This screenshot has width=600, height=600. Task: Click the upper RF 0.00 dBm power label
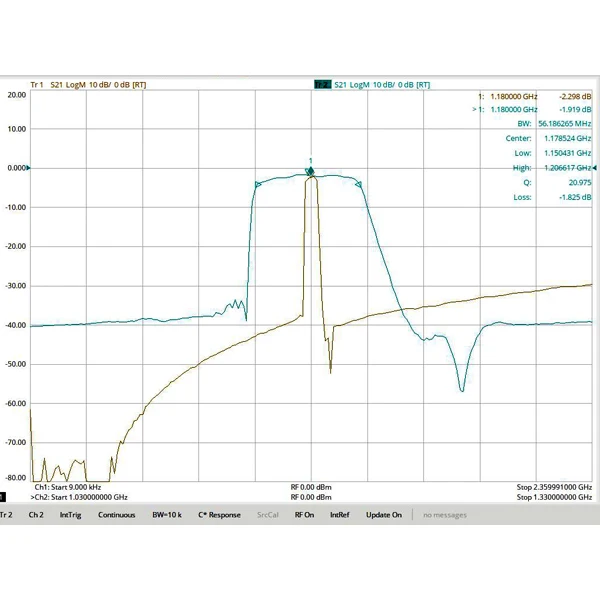coord(311,487)
